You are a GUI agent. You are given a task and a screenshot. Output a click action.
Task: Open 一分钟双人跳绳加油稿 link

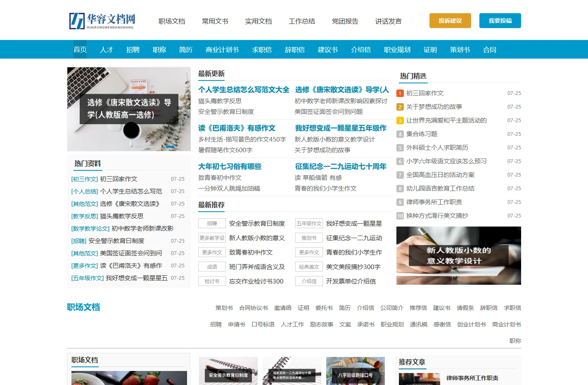click(229, 188)
